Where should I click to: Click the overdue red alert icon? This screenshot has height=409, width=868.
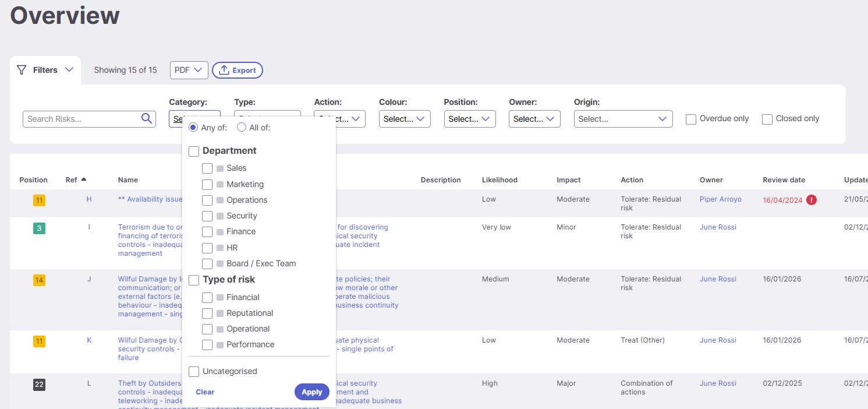(812, 200)
